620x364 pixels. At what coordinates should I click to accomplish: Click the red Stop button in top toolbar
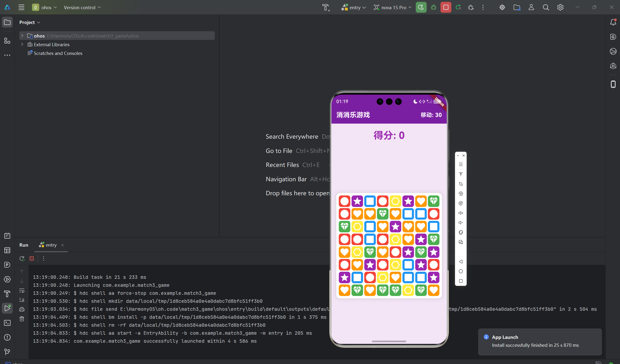click(x=446, y=7)
